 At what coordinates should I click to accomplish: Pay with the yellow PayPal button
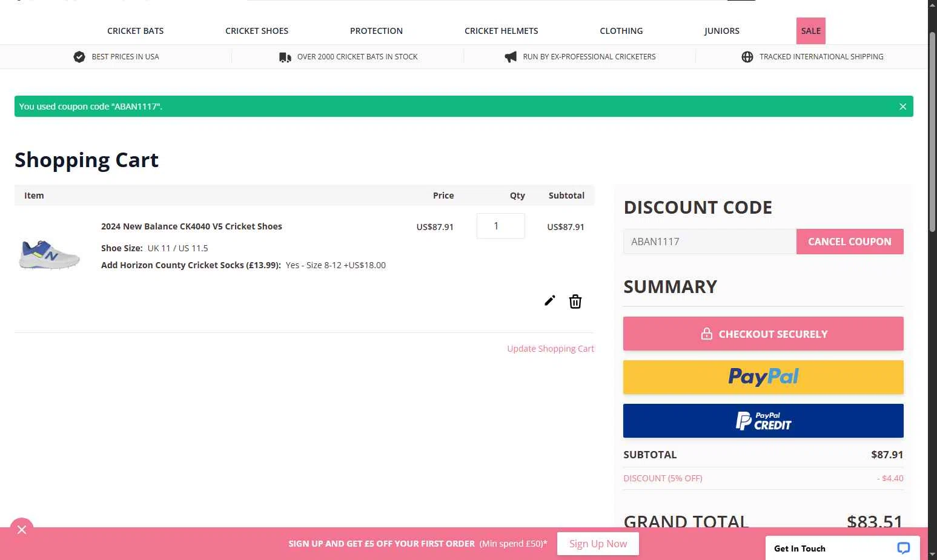(763, 377)
